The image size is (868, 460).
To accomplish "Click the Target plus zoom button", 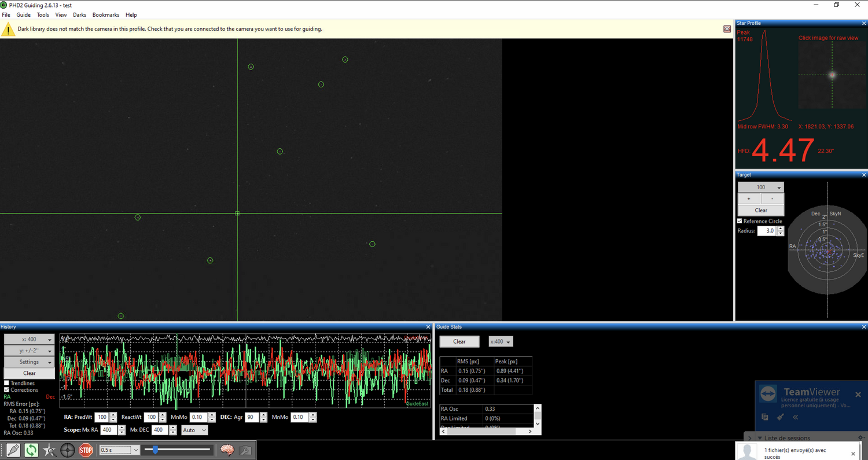I will pos(749,198).
